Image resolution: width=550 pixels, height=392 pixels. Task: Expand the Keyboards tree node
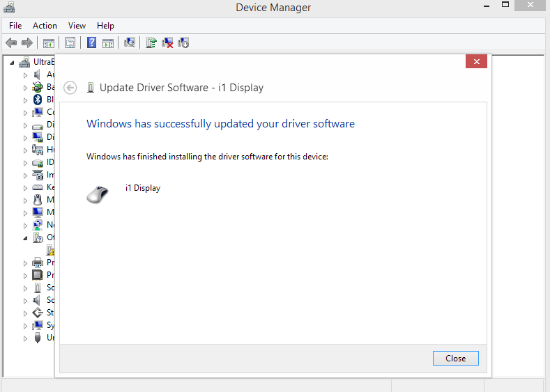pos(25,188)
